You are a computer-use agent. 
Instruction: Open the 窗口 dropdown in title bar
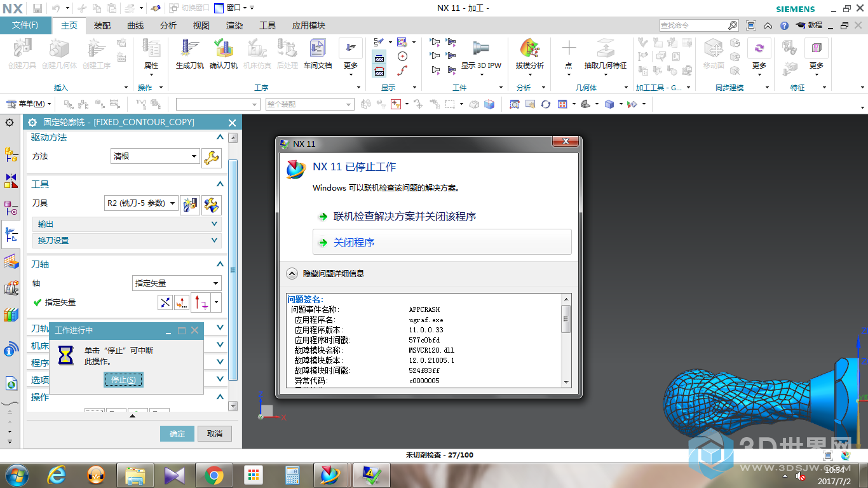(x=234, y=8)
